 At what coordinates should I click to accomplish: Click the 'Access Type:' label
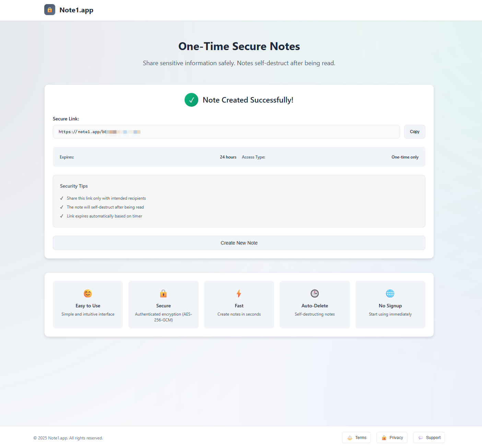(x=254, y=157)
